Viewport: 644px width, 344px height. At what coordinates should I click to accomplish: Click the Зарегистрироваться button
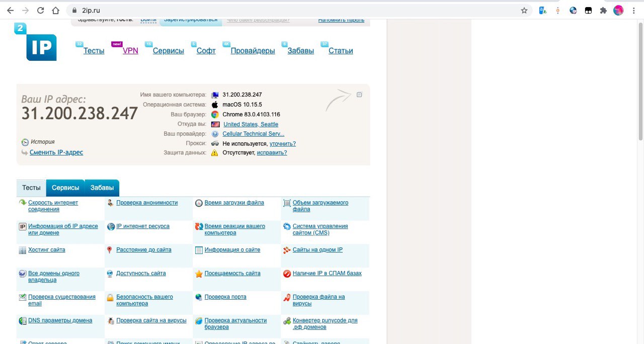[x=191, y=21]
